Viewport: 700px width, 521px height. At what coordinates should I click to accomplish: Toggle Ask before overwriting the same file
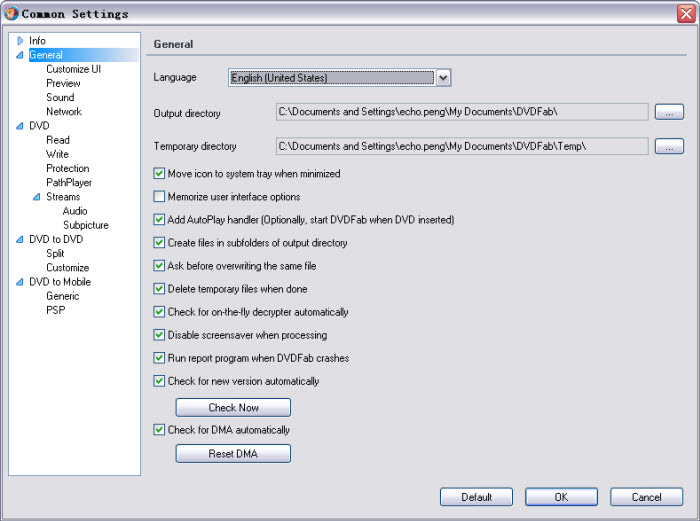pyautogui.click(x=159, y=266)
